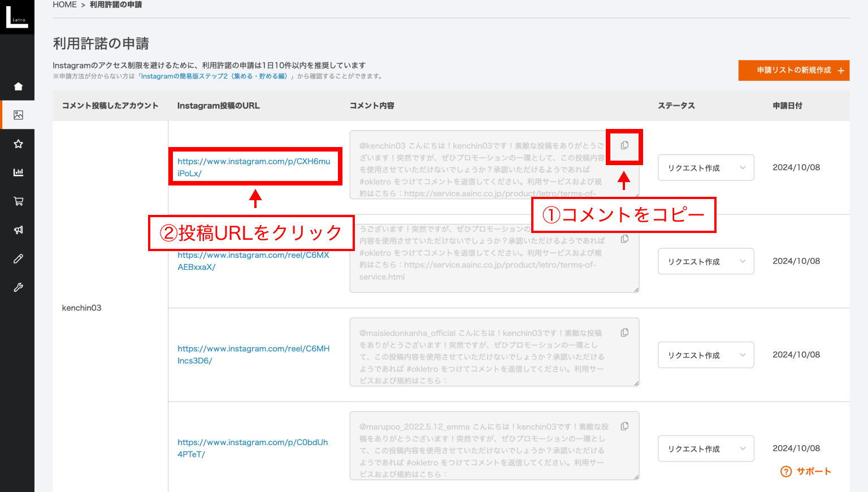Screen dimensions: 868x492
Task: Expand status dropdown for first request row
Action: (705, 168)
